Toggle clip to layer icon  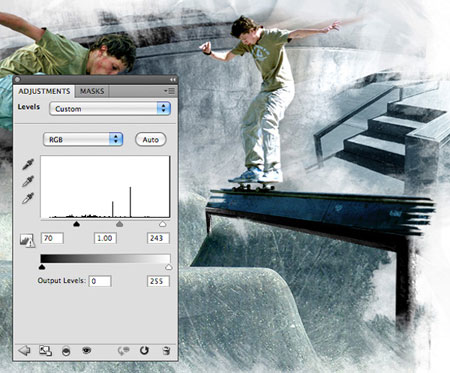coord(66,351)
